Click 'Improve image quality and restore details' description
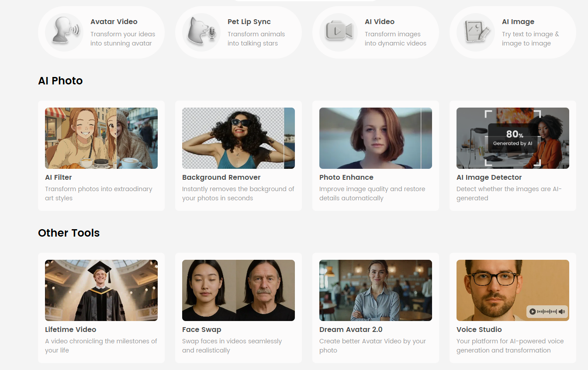The width and height of the screenshot is (588, 370). coord(372,194)
